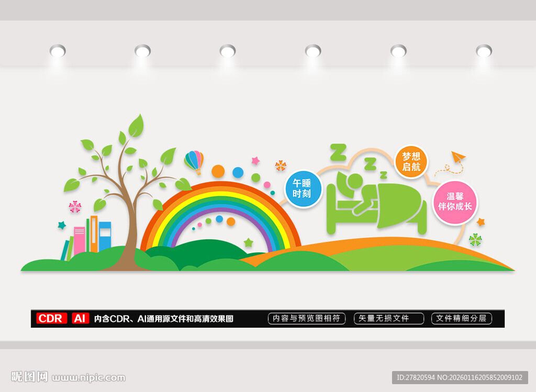Click the orange 梦想启航 circle
Viewport: 536px width, 392px height.
point(411,162)
